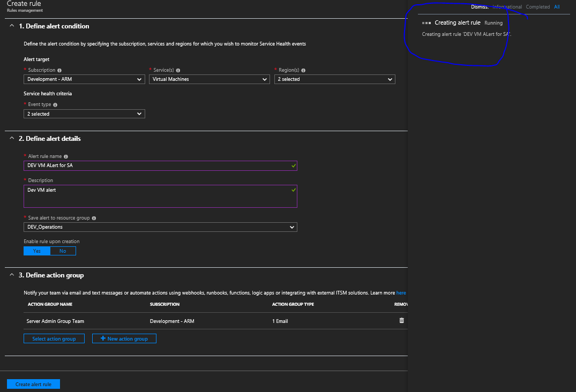This screenshot has width=576, height=392.
Task: Click the Select action group button
Action: click(x=54, y=338)
